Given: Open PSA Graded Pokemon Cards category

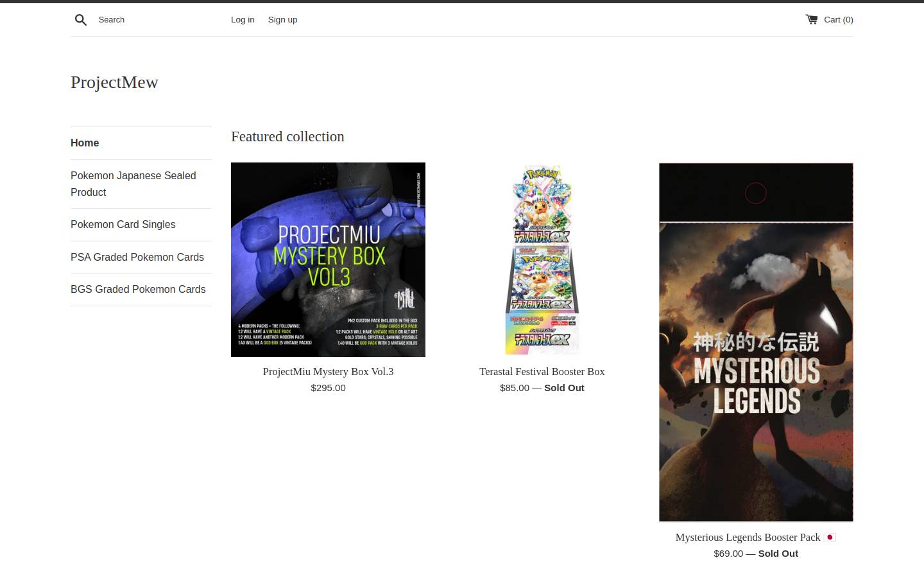Looking at the screenshot, I should click(x=137, y=257).
